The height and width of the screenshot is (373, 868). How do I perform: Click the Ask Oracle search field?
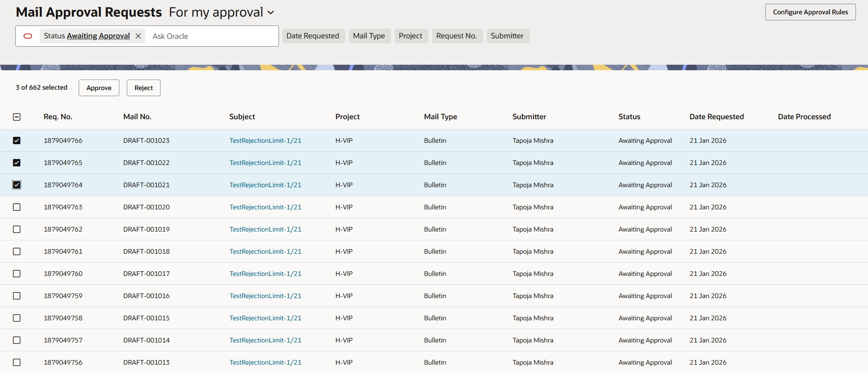click(x=213, y=36)
